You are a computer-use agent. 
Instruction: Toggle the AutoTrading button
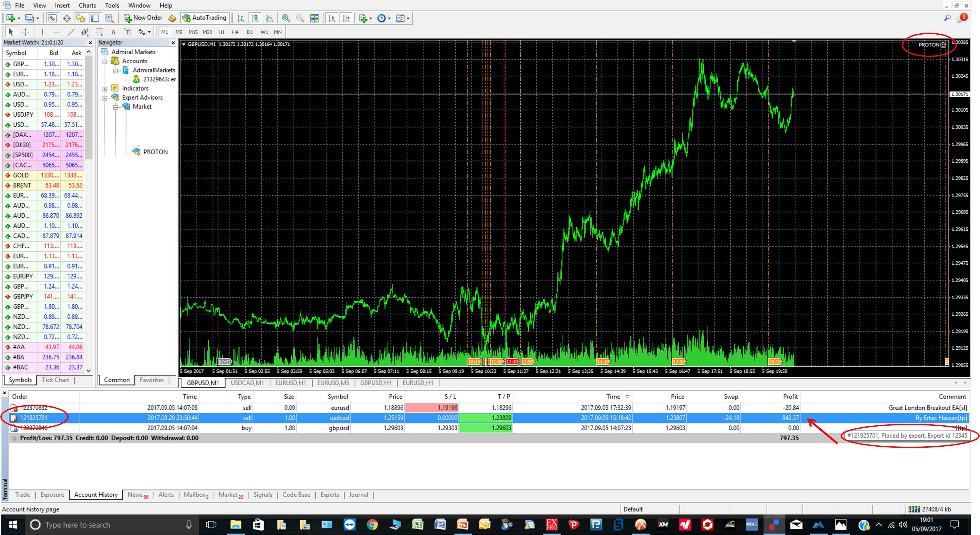pos(205,18)
